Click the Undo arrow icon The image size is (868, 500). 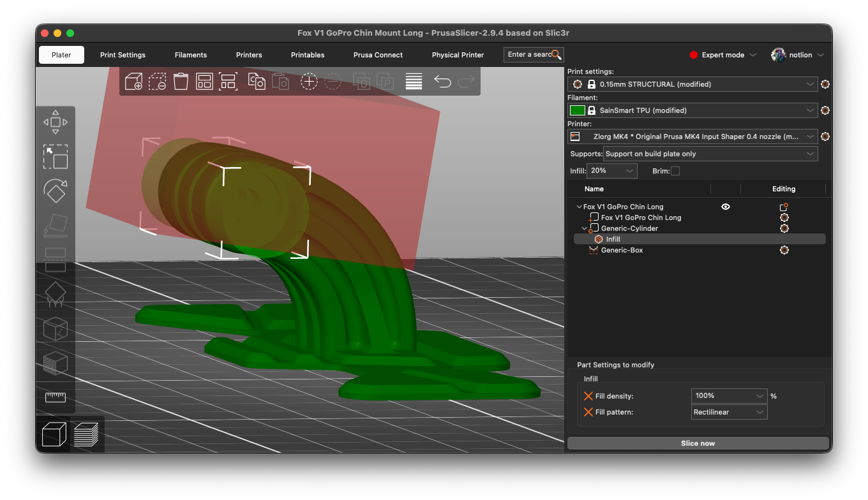tap(442, 82)
